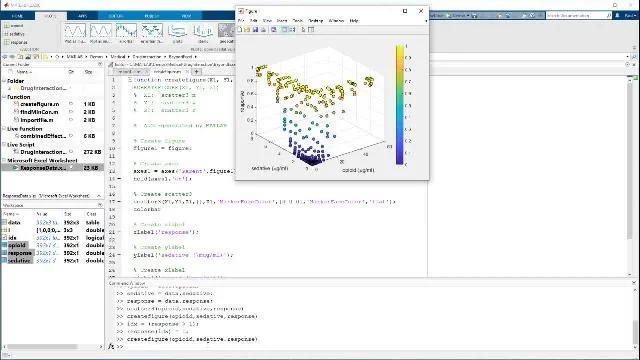The height and width of the screenshot is (360, 640).
Task: Select the second line plot thumbnail in Plots gallery
Action: pos(101,31)
